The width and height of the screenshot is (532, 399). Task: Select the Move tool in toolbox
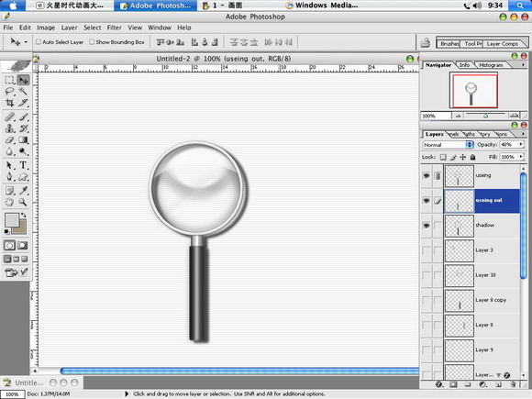(23, 80)
